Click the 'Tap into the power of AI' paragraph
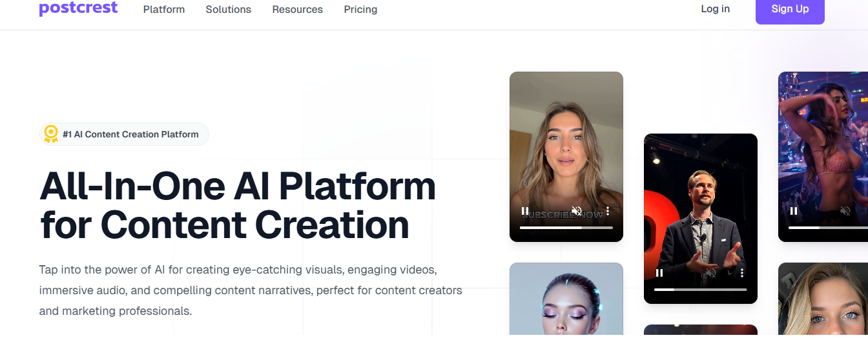 coord(251,290)
